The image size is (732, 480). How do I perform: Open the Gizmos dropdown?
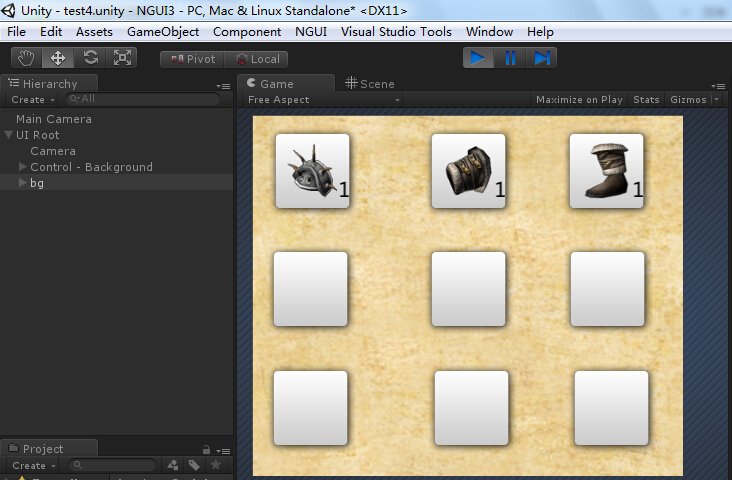[692, 100]
